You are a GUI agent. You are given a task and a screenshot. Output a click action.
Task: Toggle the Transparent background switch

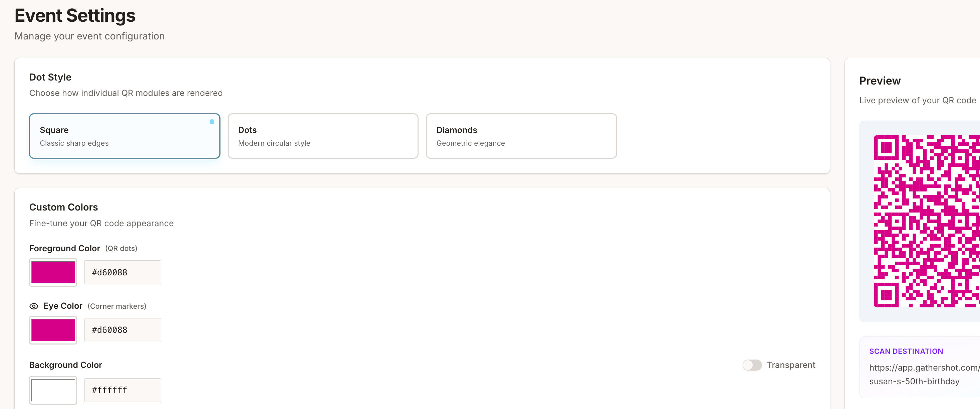click(x=751, y=365)
